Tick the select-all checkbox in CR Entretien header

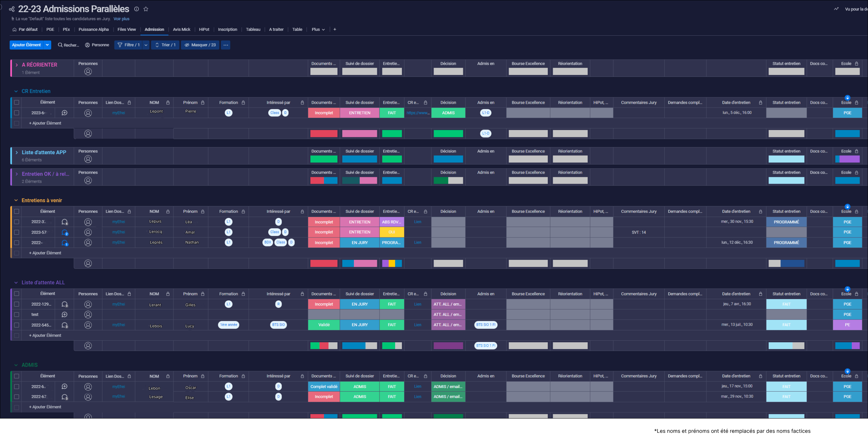pyautogui.click(x=17, y=103)
